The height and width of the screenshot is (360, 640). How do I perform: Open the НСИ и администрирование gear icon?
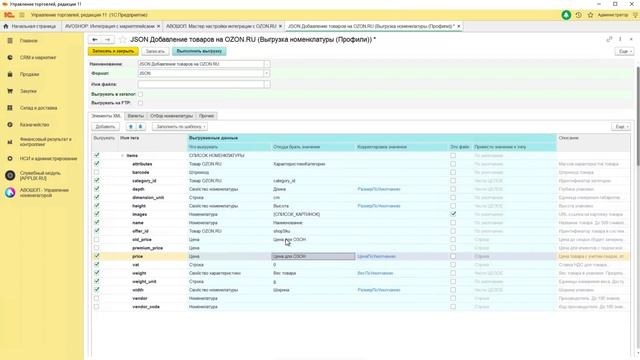point(10,158)
